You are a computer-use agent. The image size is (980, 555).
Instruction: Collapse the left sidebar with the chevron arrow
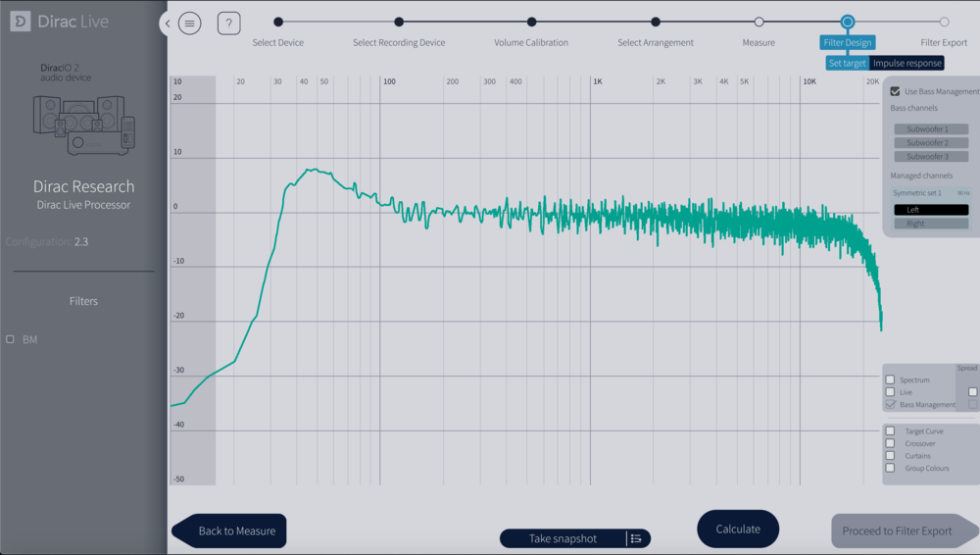coord(168,24)
